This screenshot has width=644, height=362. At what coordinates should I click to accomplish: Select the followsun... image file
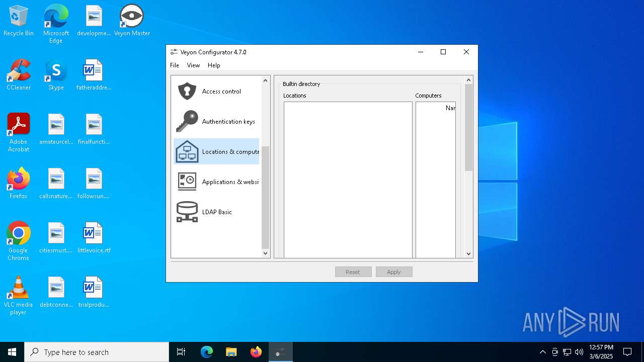tap(94, 184)
